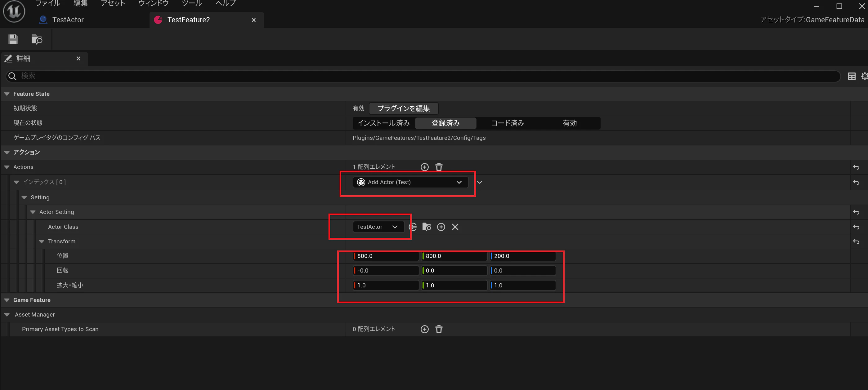Reset Transform to default value
868x390 pixels.
click(x=856, y=242)
